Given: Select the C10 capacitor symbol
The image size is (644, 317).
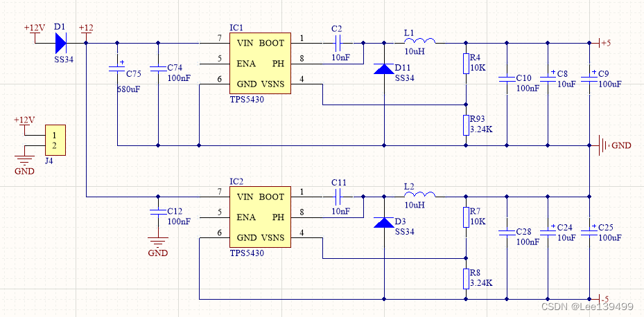Looking at the screenshot, I should click(507, 79).
